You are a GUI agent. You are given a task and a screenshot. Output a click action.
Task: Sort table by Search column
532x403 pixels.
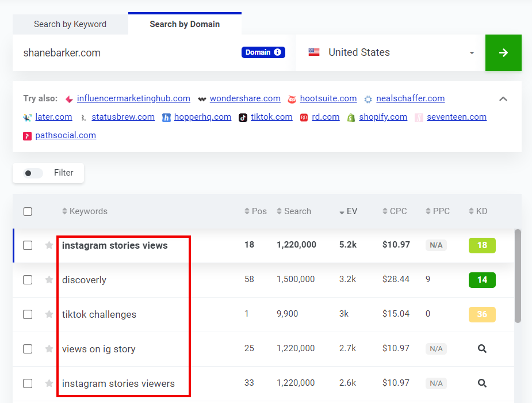[x=294, y=211]
